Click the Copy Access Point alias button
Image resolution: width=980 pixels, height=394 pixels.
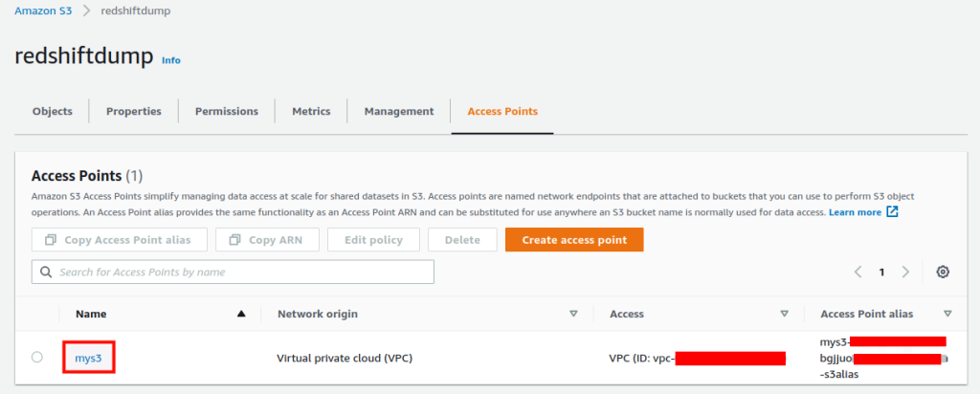coord(119,240)
